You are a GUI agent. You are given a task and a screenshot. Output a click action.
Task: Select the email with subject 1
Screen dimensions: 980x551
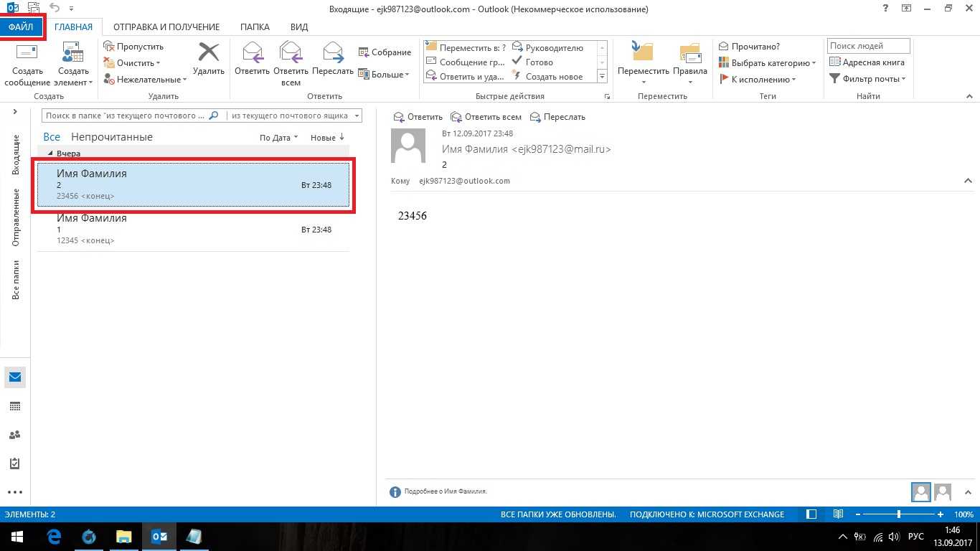[194, 230]
